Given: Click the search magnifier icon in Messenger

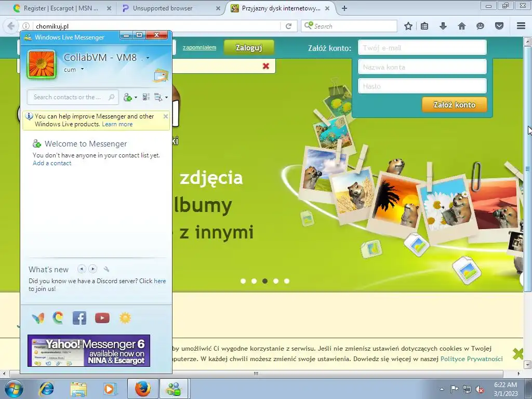Looking at the screenshot, I should pyautogui.click(x=111, y=97).
